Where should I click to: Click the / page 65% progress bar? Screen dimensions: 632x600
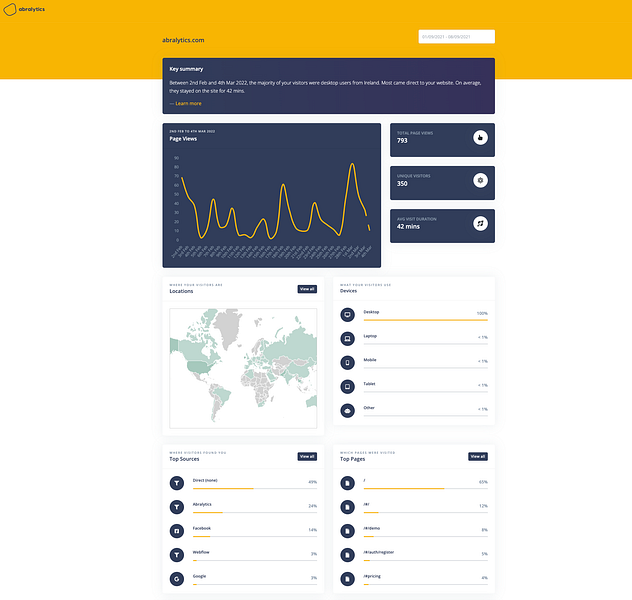(426, 488)
